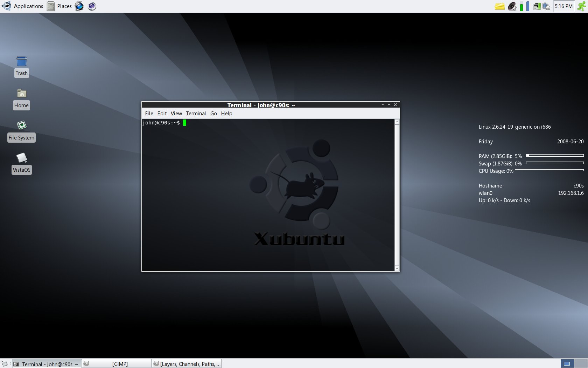Open the help question-mark launcher icon
Viewport: 588px width, 368px height.
92,6
